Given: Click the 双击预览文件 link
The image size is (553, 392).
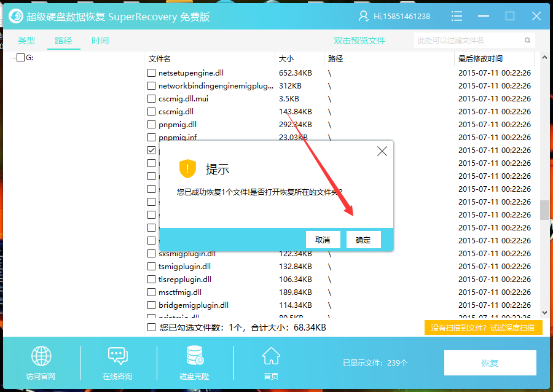Looking at the screenshot, I should click(x=359, y=41).
